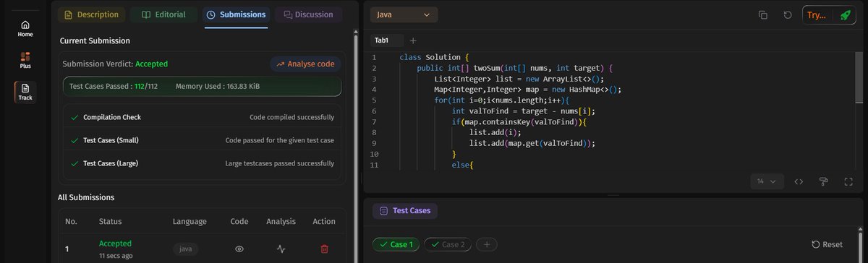Screen dimensions: 868x263
Task: Click the Analysis column header
Action: coord(281,221)
